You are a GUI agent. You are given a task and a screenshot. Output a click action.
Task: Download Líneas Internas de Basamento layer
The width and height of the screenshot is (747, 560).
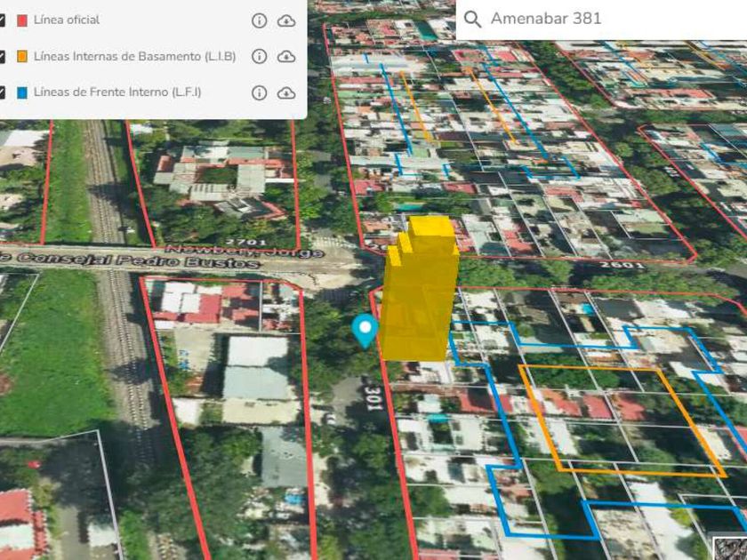click(286, 57)
